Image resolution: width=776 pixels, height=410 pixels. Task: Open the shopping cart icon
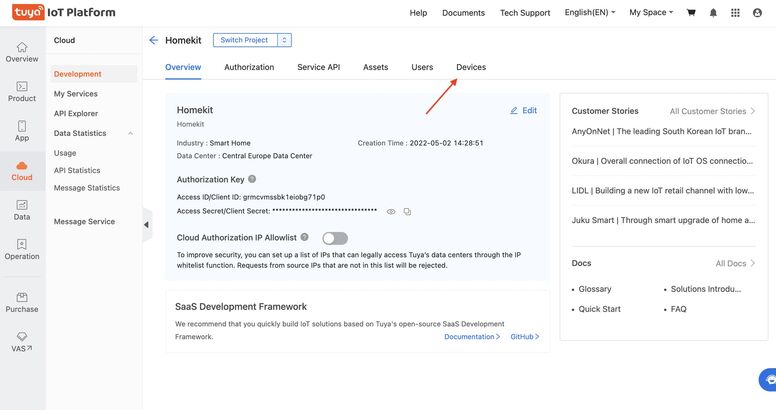tap(691, 13)
